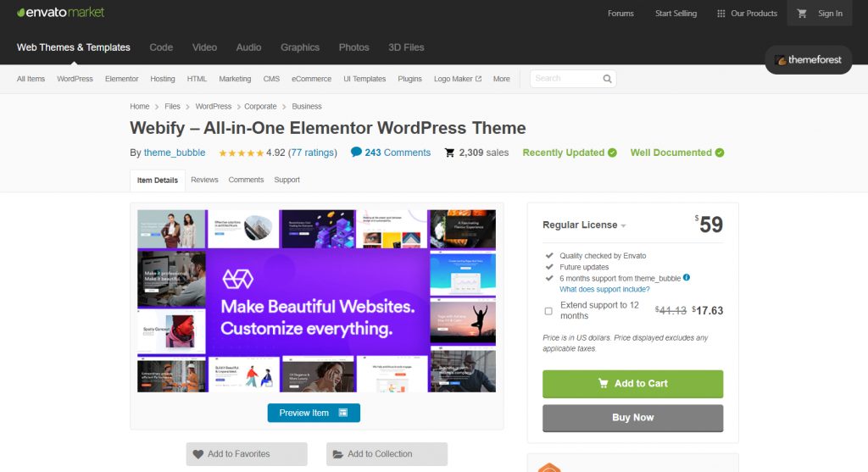The image size is (868, 472).
Task: Open the 77 ratings link
Action: click(x=313, y=153)
